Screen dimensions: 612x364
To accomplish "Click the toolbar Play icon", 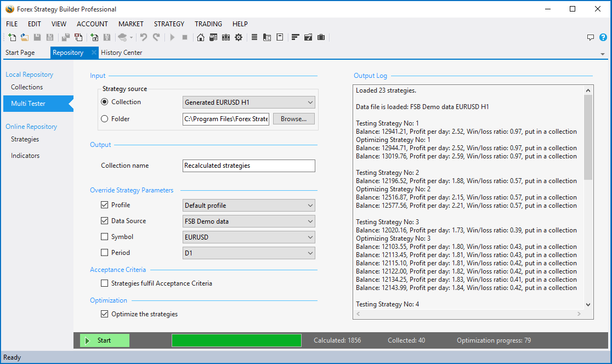I will click(172, 37).
